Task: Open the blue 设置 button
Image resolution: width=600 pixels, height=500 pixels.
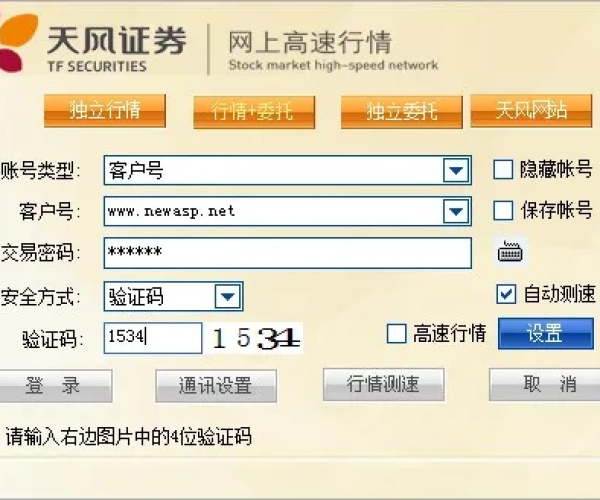Action: pyautogui.click(x=546, y=333)
